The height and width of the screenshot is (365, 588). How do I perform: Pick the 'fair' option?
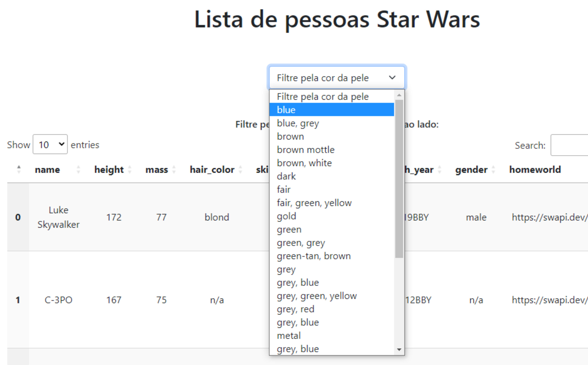[x=332, y=190]
